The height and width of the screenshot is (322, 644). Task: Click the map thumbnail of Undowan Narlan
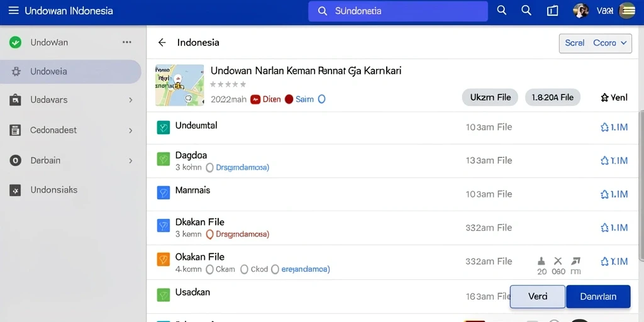[179, 85]
